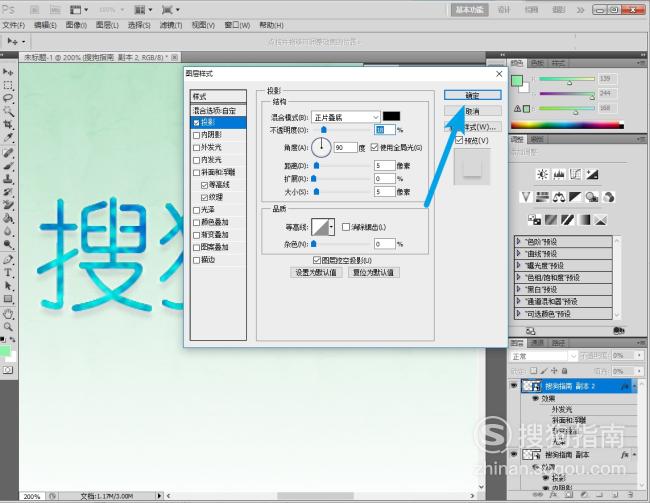Select the Eyedropper tool

pos(8,137)
